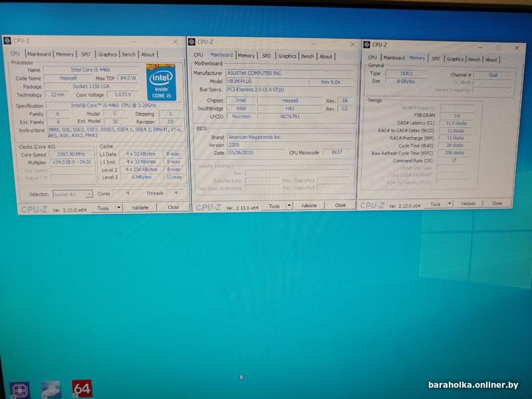Click Channel # value Dual

point(493,75)
